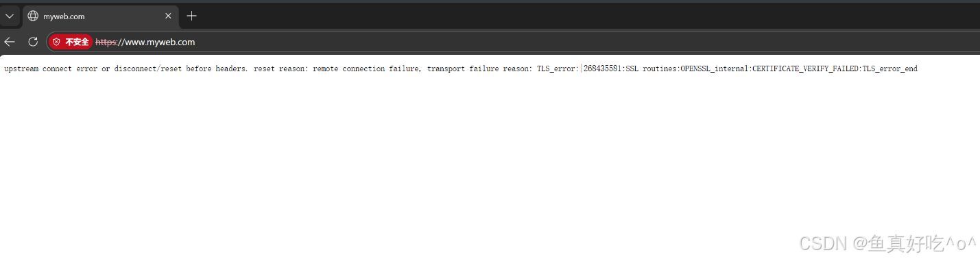The image size is (980, 261).
Task: Reload the myweb.com page
Action: [32, 42]
